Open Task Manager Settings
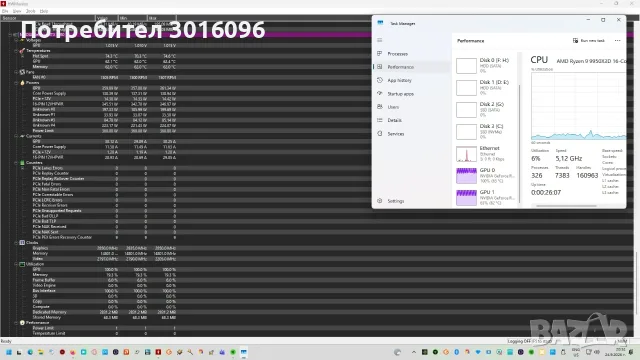Image resolution: width=640 pixels, height=360 pixels. [412, 201]
